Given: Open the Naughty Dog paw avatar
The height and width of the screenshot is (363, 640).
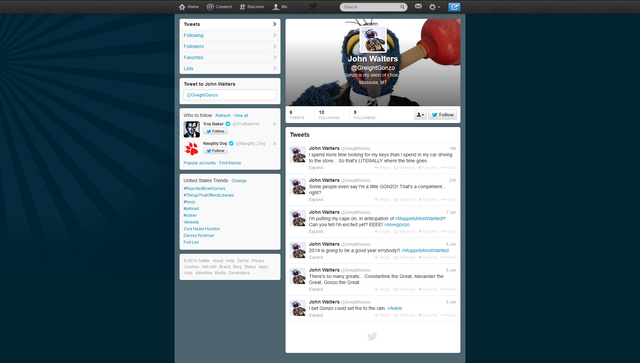Looking at the screenshot, I should 191,149.
